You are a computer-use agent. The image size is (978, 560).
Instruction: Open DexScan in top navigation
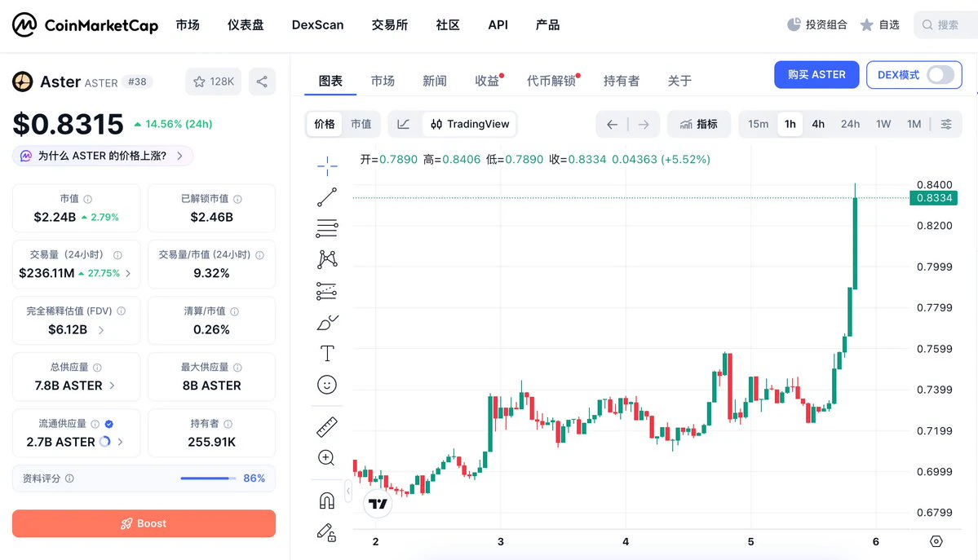click(x=317, y=25)
